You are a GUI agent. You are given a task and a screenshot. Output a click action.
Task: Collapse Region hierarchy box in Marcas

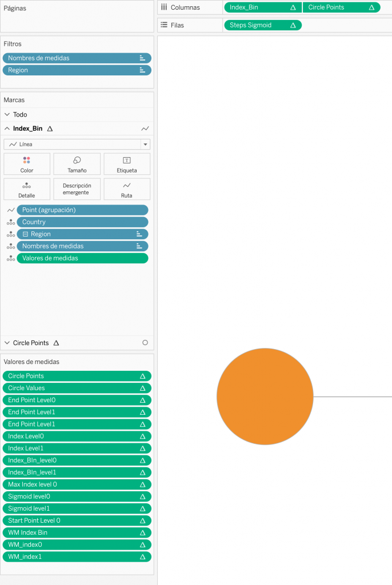point(25,234)
